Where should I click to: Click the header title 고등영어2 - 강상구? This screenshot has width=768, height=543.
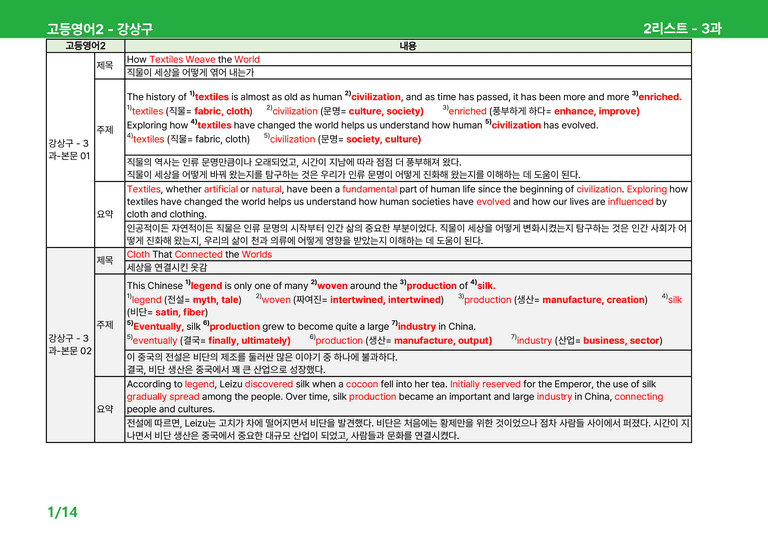100,29
